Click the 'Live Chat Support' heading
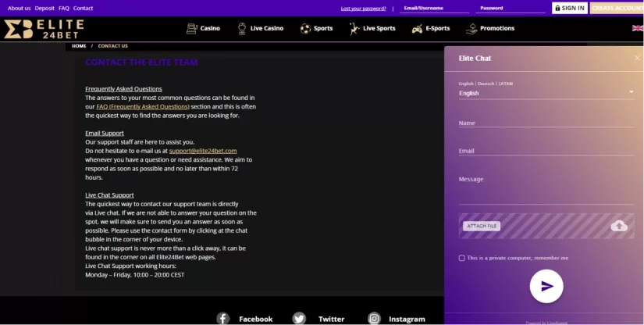The height and width of the screenshot is (325, 644). coord(109,195)
